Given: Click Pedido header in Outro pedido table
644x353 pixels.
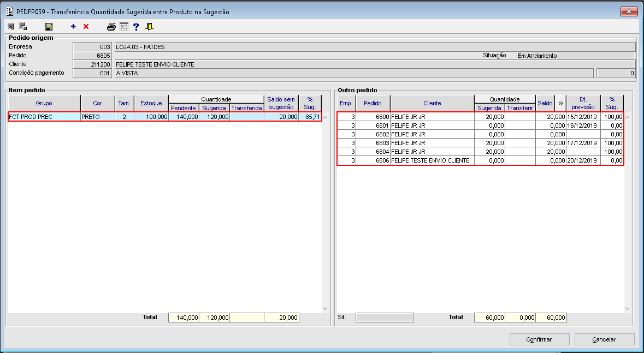Looking at the screenshot, I should (x=373, y=103).
